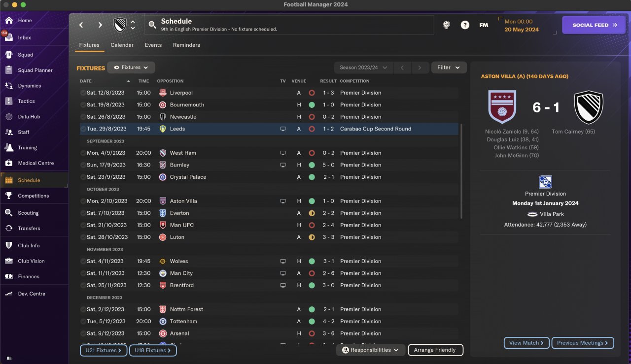Open the Tactics sidebar icon
631x364 pixels.
pos(9,101)
